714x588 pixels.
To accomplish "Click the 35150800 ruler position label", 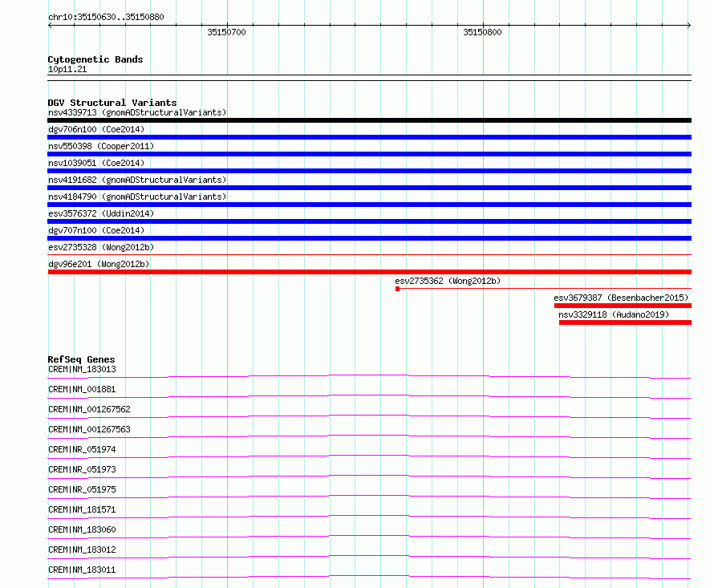I will [x=482, y=32].
